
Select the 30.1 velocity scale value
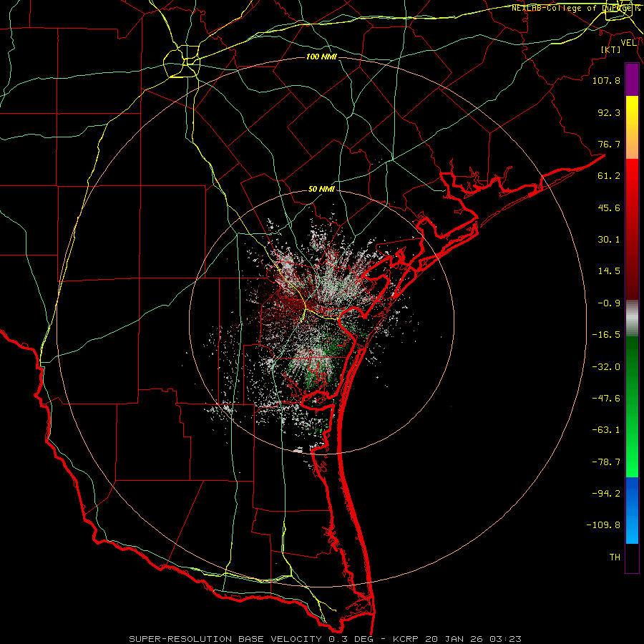pyautogui.click(x=609, y=240)
